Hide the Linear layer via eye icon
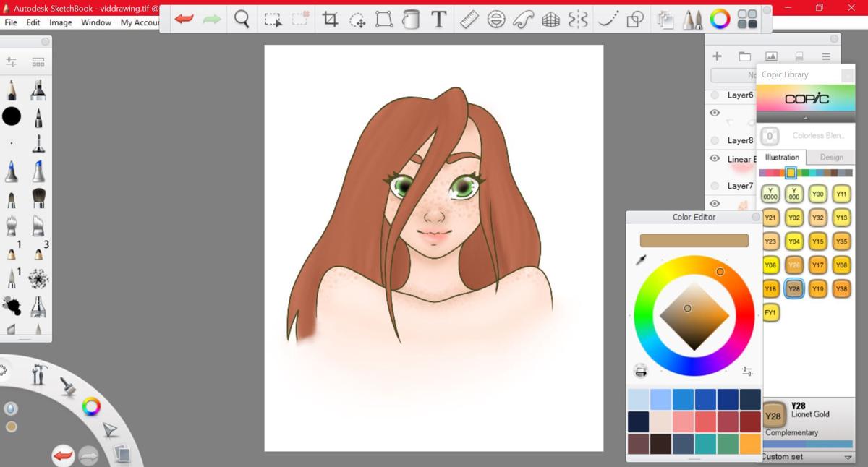 [715, 158]
